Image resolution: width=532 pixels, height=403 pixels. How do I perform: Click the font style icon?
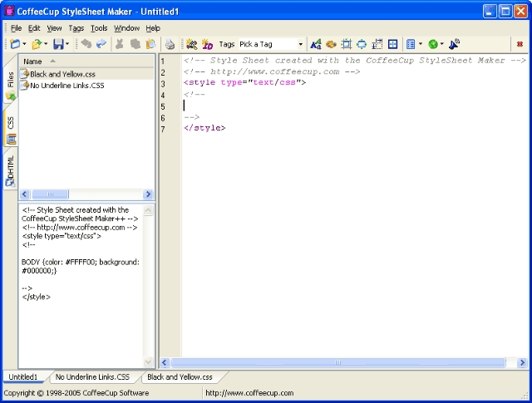[x=316, y=44]
